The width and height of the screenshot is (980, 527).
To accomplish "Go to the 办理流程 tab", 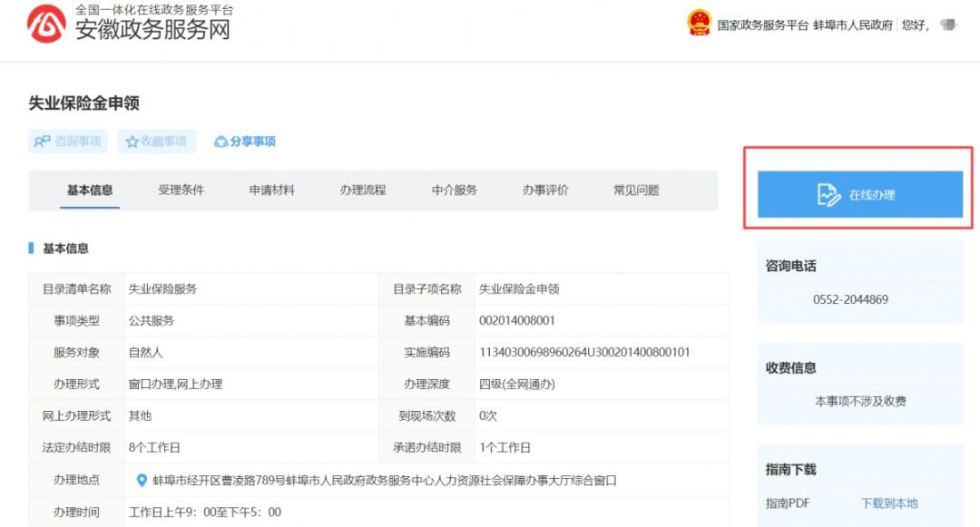I will [x=363, y=190].
